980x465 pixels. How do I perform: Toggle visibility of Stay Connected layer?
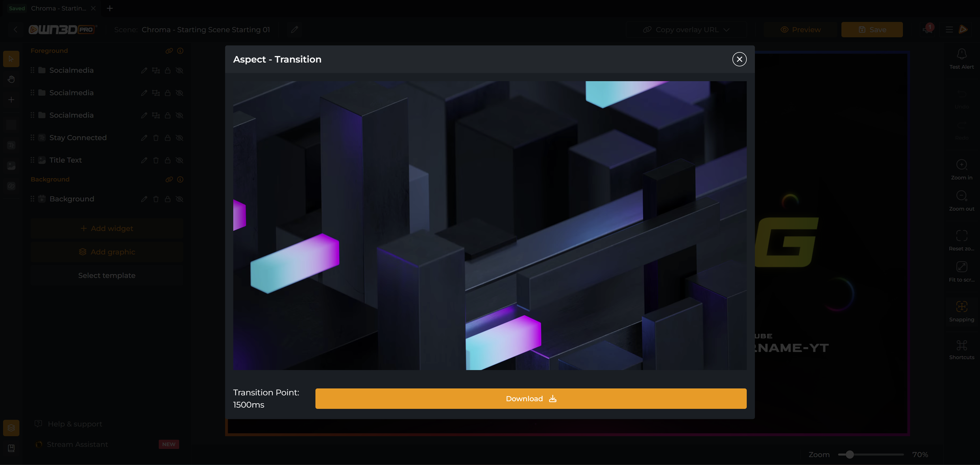tap(180, 138)
